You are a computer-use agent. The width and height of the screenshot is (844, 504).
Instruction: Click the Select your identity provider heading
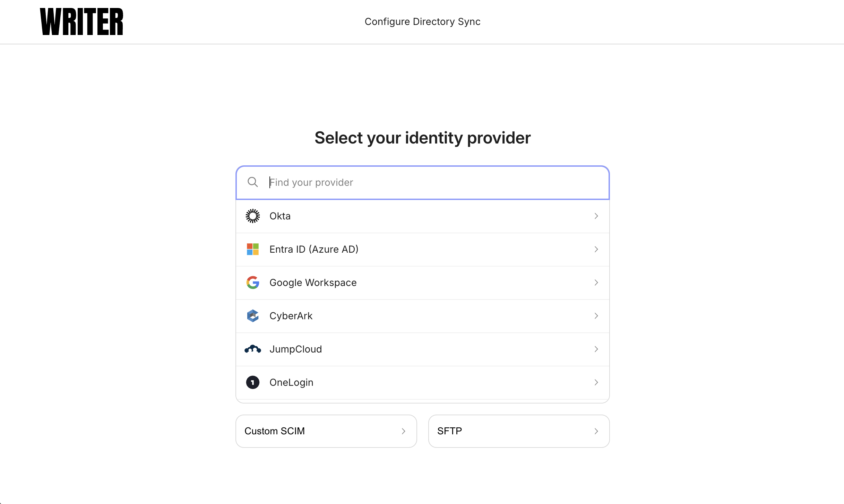[422, 138]
